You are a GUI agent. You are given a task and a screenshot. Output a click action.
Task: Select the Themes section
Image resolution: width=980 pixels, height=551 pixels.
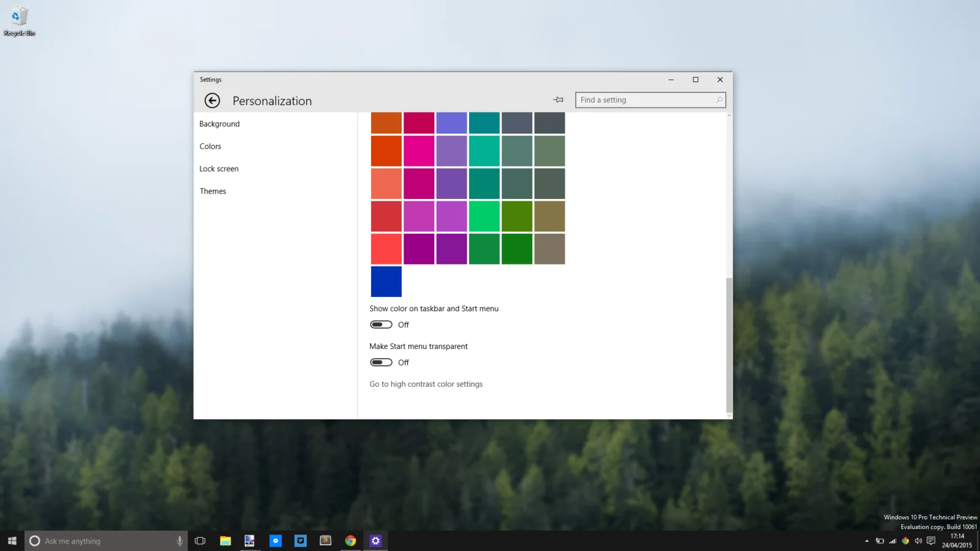[x=213, y=191]
